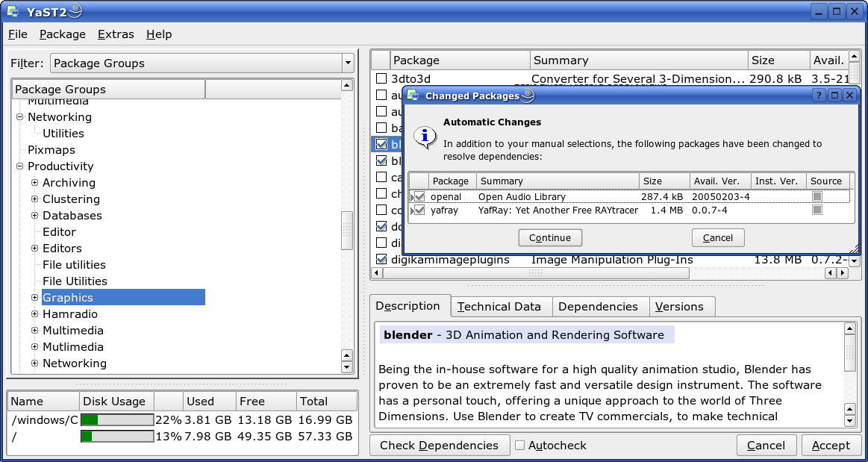Toggle the yafray Source checkbox

coord(817,210)
